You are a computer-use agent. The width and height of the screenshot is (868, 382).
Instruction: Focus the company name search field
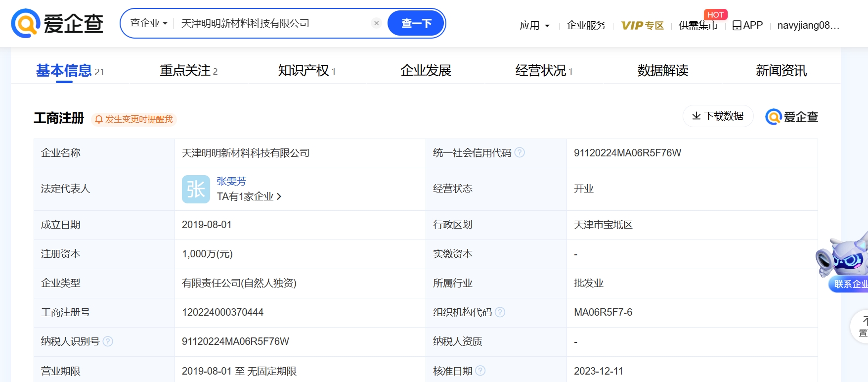click(274, 23)
